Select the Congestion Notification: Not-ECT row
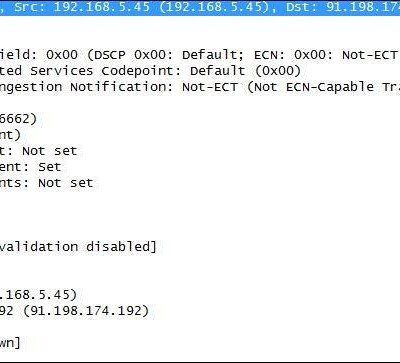 click(x=200, y=87)
